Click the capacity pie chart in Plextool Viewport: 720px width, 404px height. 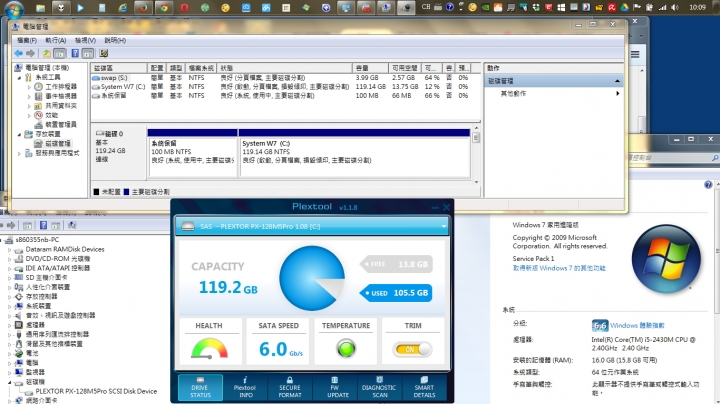click(312, 278)
